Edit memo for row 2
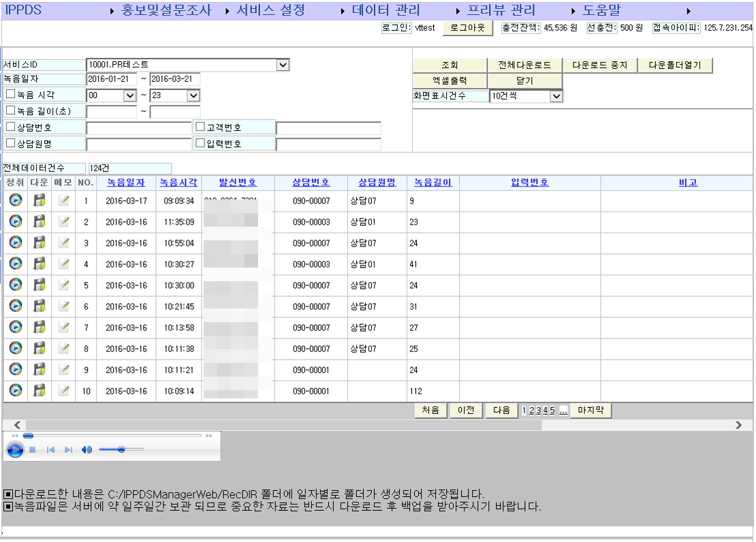This screenshot has width=756, height=542. click(x=63, y=221)
